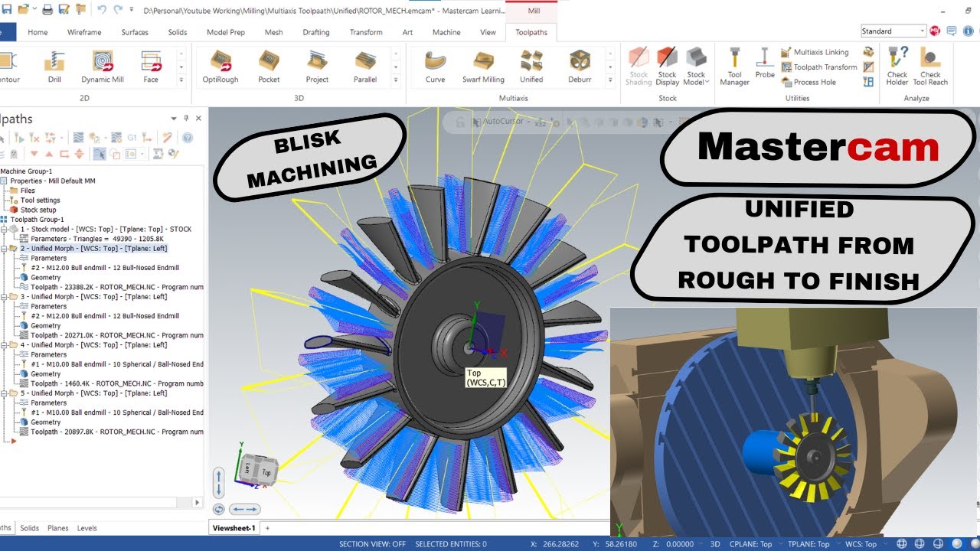Redo the last action
The width and height of the screenshot is (980, 551).
tap(118, 9)
